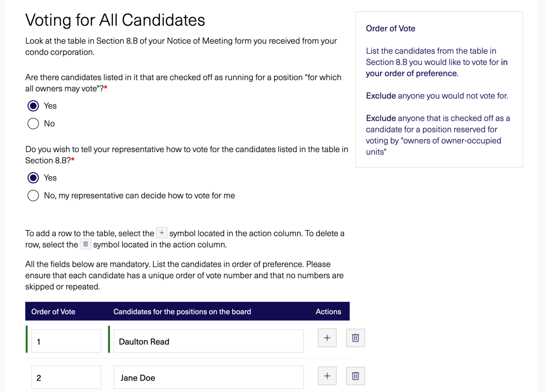This screenshot has width=545, height=392.
Task: Click the Candidates for the positions column header
Action: (182, 311)
